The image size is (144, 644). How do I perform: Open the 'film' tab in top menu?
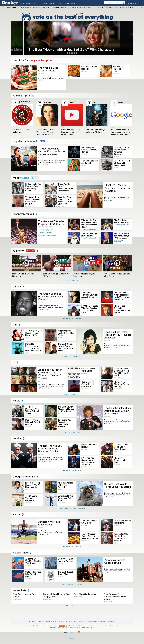pyautogui.click(x=35, y=3)
